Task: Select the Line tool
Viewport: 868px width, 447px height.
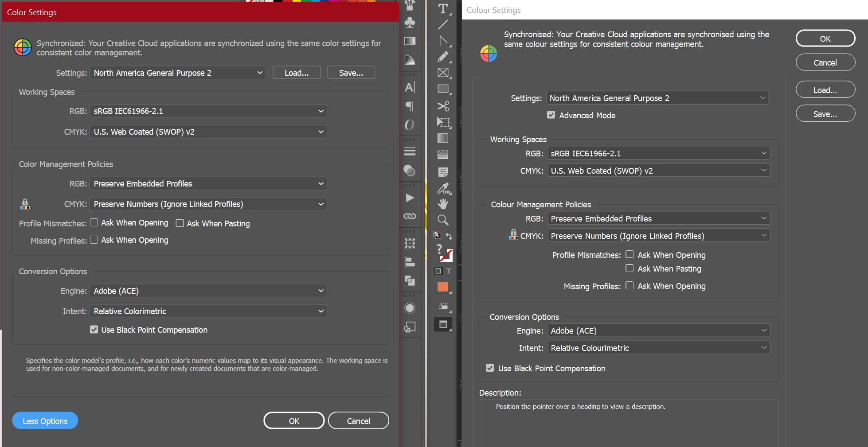Action: [443, 25]
